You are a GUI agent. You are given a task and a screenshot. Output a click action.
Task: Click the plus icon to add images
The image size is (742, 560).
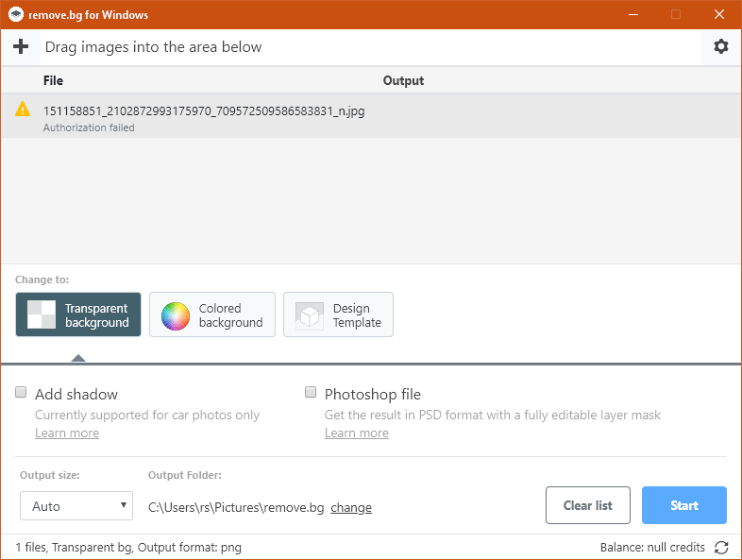pos(21,47)
